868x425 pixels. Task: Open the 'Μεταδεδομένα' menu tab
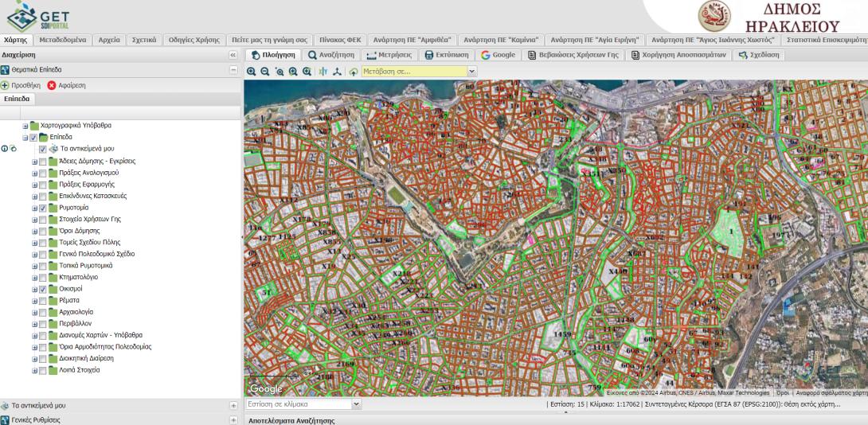click(x=62, y=40)
